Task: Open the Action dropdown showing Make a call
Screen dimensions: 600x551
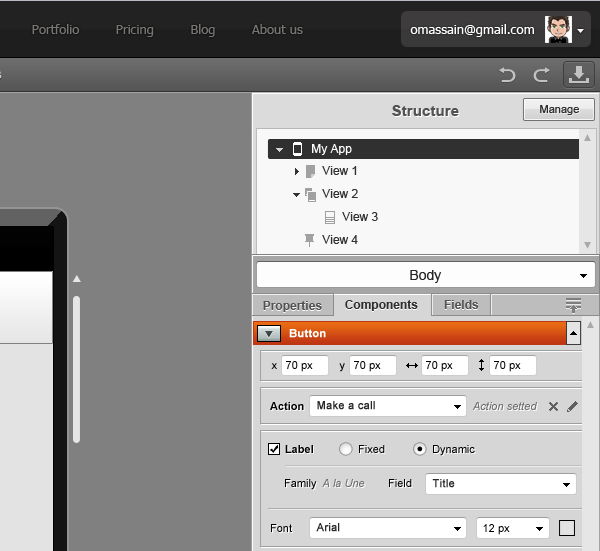Action: [388, 406]
